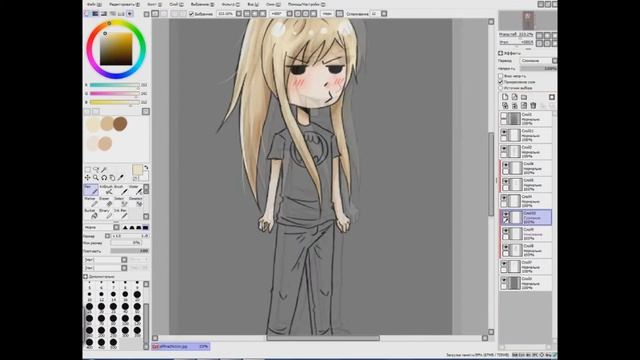This screenshot has height=360, width=640.
Task: Pick the dark brown mixer swatch
Action: (120, 123)
